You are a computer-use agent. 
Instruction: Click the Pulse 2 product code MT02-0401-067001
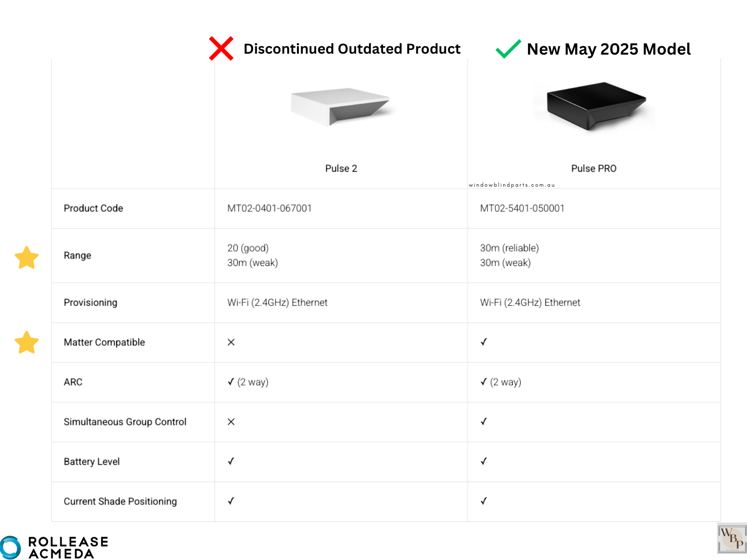(x=269, y=208)
